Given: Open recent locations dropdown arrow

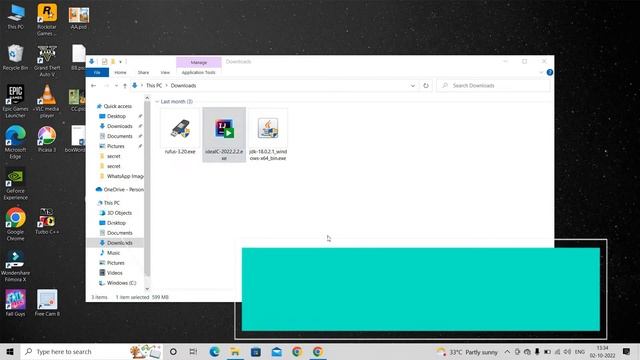Looking at the screenshot, I should [116, 86].
